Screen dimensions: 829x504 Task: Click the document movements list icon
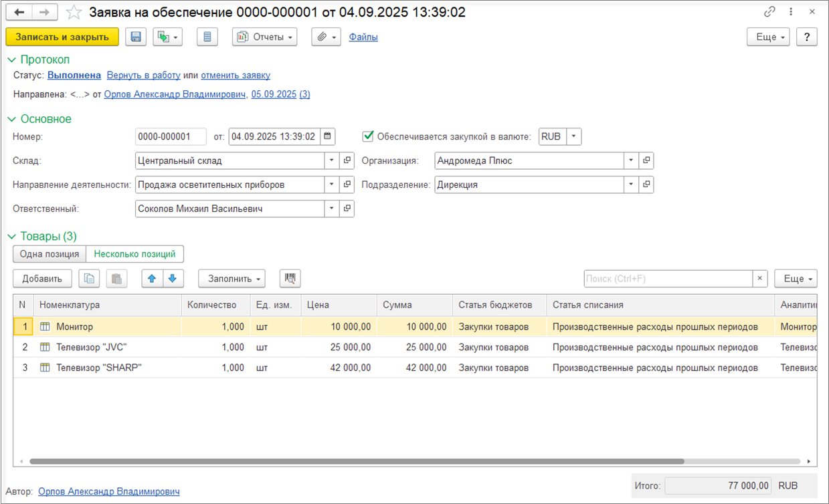tap(207, 37)
